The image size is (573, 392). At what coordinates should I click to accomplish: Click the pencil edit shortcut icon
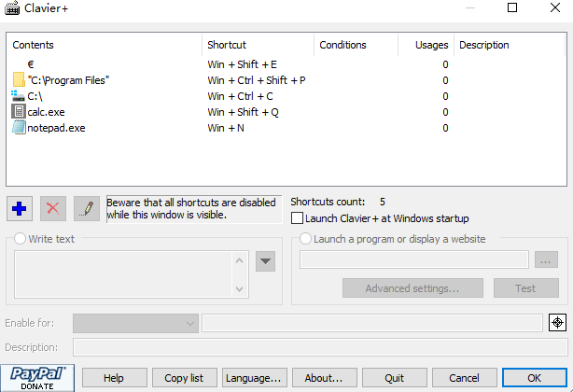[87, 208]
